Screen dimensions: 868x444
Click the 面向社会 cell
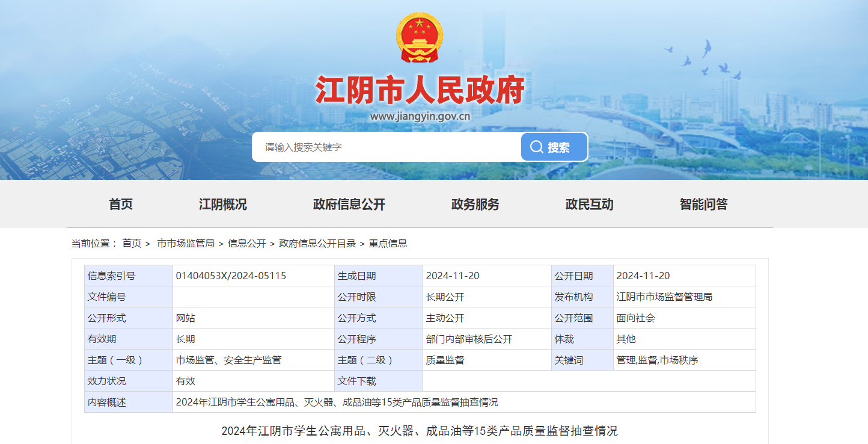click(685, 318)
